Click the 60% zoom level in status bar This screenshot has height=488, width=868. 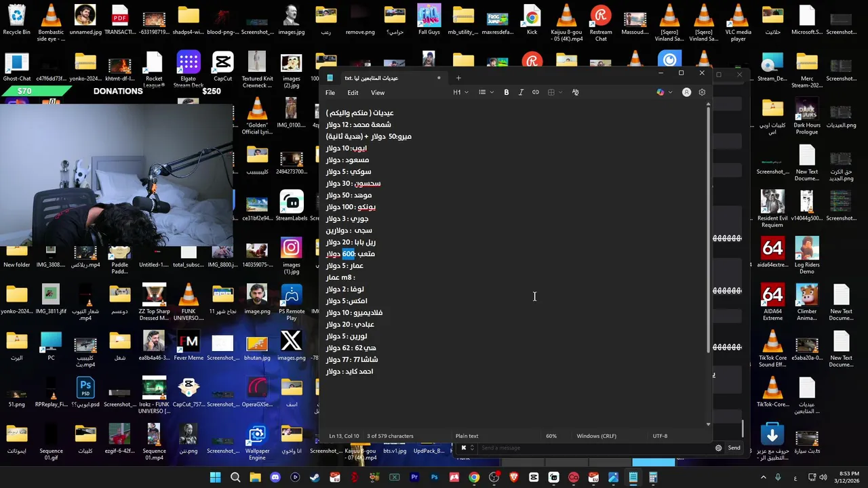pos(551,436)
